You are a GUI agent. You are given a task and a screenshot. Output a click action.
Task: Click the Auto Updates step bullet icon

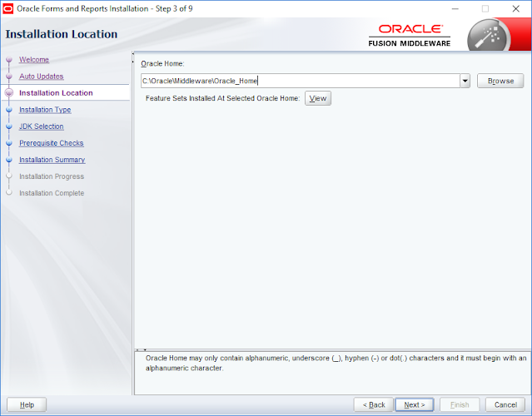coord(9,77)
